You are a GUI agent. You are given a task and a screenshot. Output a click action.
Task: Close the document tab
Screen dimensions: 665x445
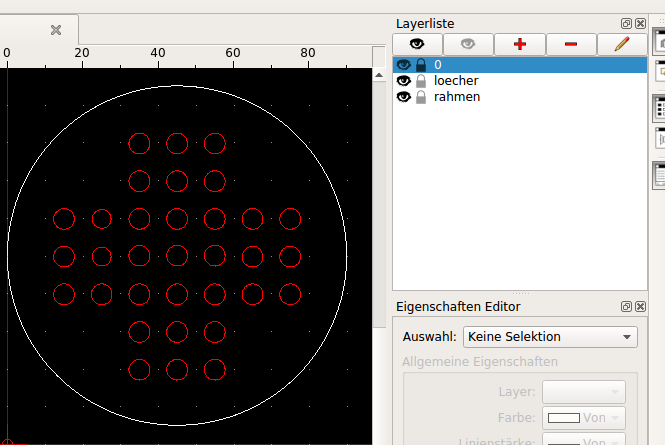point(57,30)
